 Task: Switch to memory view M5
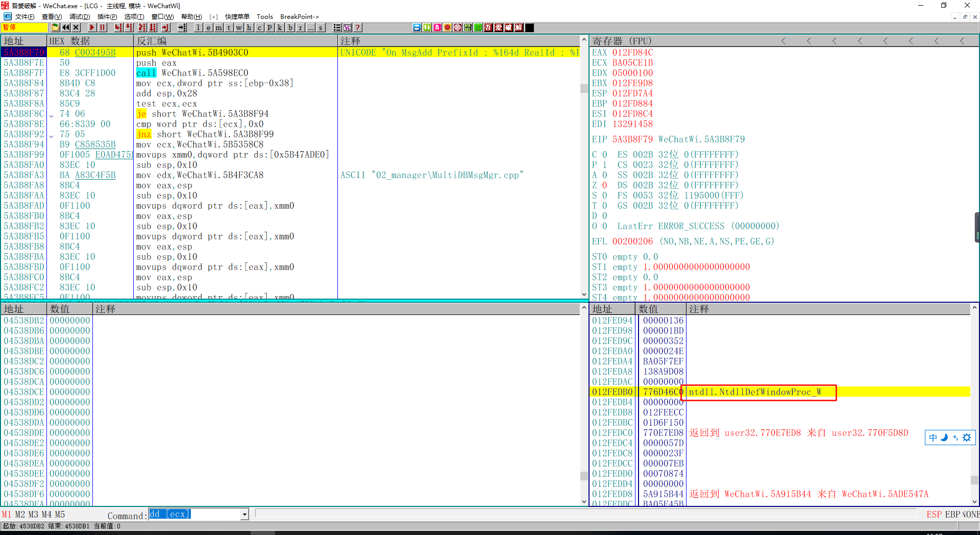tap(60, 515)
